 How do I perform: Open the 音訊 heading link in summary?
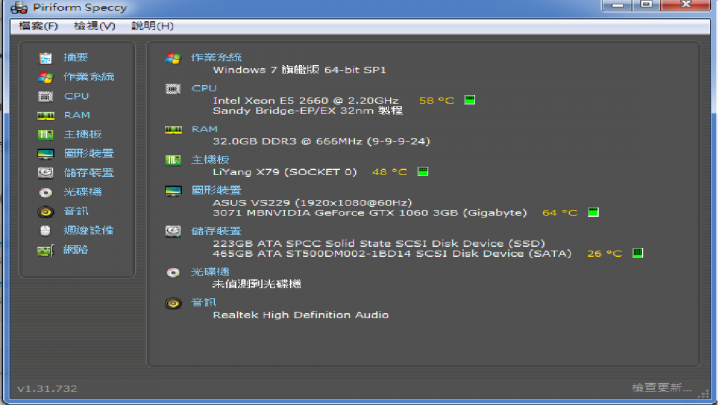tap(203, 303)
